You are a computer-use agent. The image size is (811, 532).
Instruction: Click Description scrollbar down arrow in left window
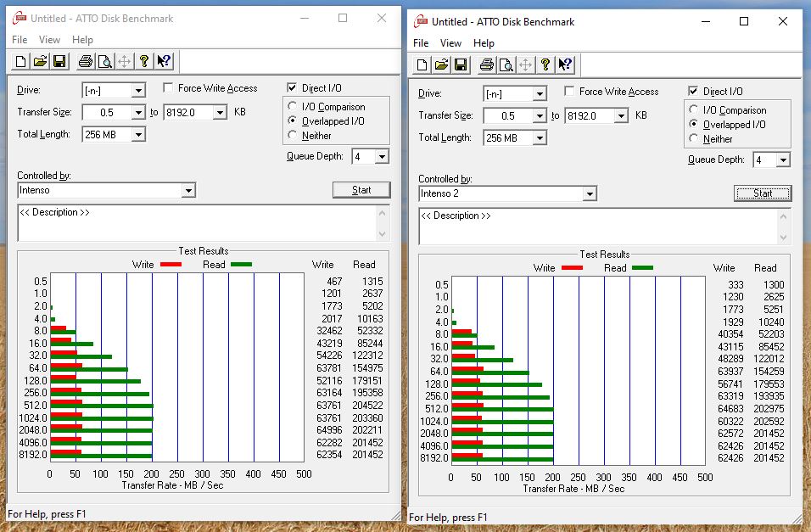pos(383,234)
